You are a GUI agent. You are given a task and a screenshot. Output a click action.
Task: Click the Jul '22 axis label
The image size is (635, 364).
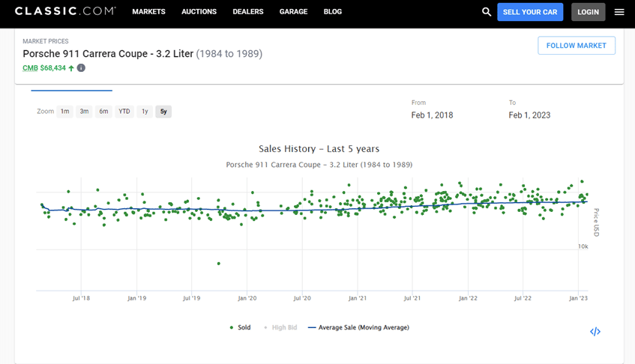point(523,298)
